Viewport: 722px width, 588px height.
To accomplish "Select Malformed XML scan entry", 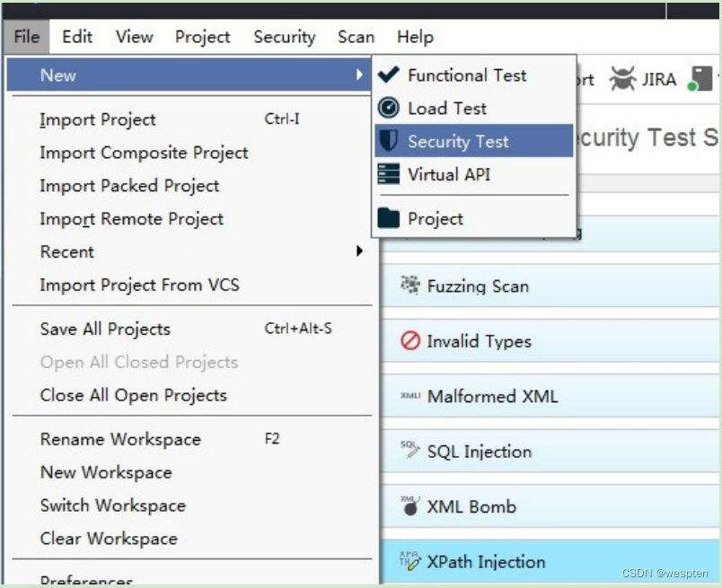I will (492, 396).
